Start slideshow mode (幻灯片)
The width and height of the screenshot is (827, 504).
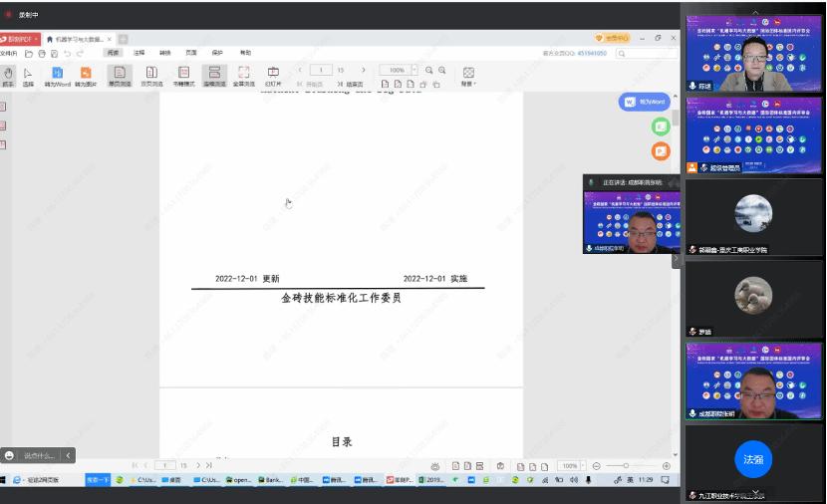coord(273,76)
